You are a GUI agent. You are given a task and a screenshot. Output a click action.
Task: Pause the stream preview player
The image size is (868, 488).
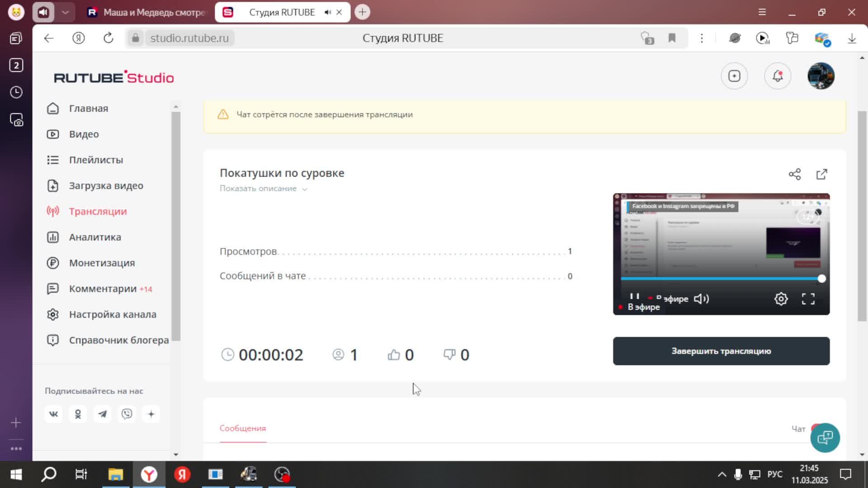[x=634, y=297]
